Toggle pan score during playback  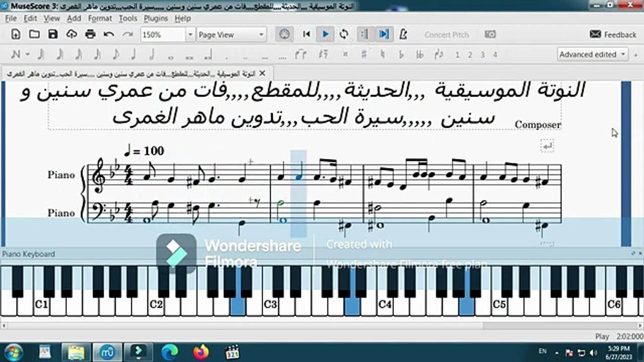tap(384, 34)
